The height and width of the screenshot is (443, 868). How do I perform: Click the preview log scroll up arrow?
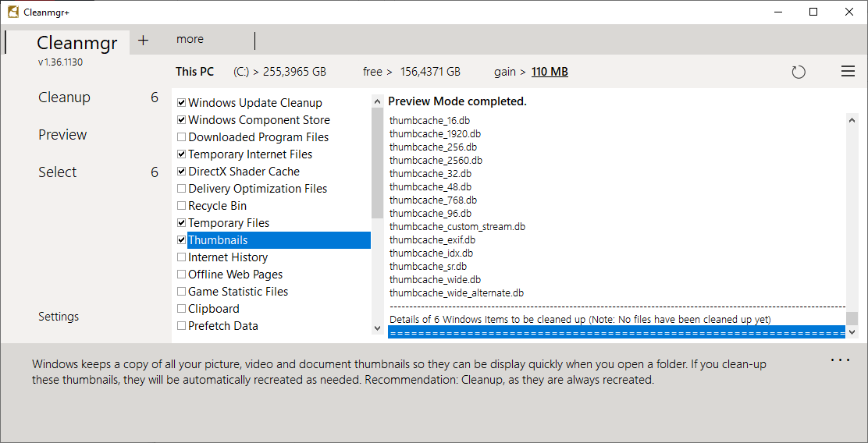click(x=852, y=119)
